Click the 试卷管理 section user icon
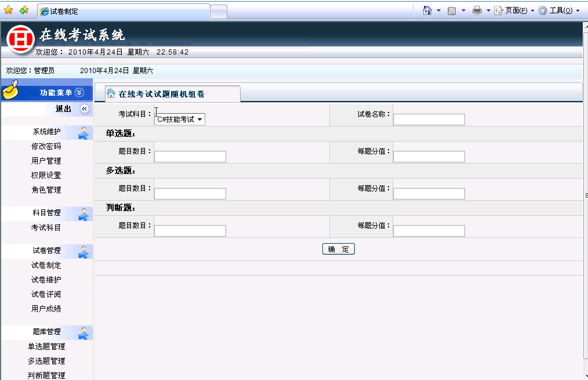Screen dimensions: 588x380 point(84,252)
